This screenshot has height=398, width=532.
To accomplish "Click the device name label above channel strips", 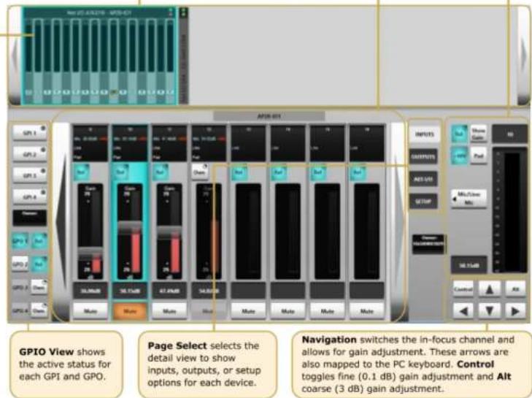I will 269,116.
